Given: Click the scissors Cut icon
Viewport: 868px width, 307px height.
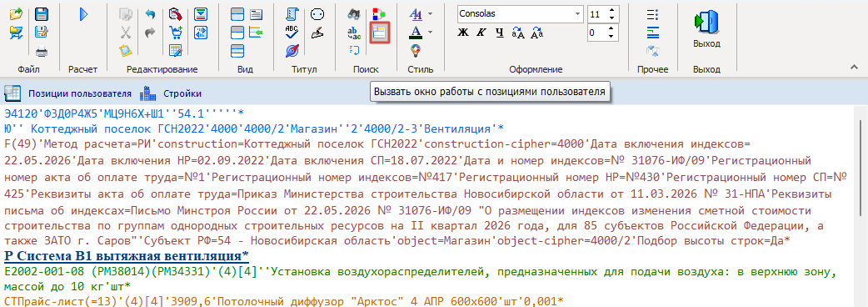Looking at the screenshot, I should tap(126, 33).
